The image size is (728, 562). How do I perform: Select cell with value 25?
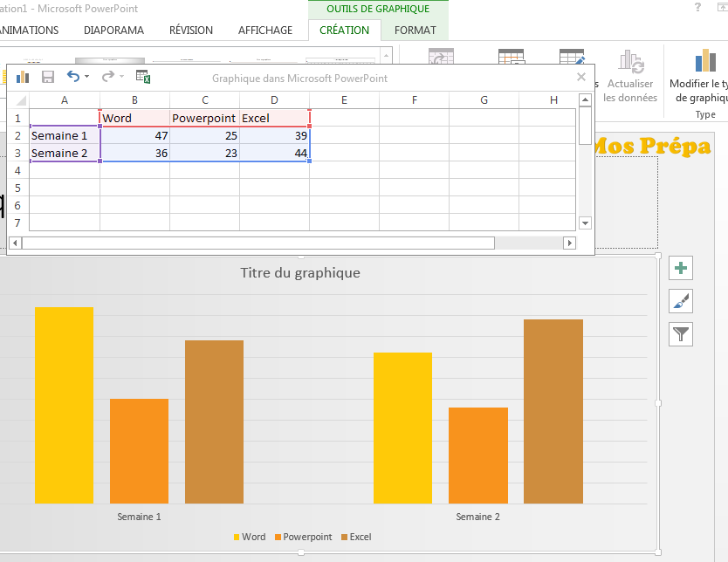point(205,135)
